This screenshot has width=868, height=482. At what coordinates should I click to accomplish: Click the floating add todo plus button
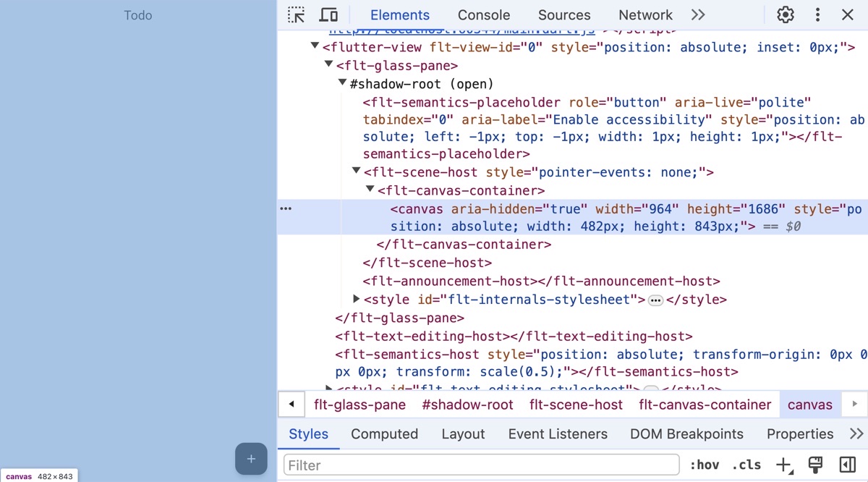[x=251, y=459]
